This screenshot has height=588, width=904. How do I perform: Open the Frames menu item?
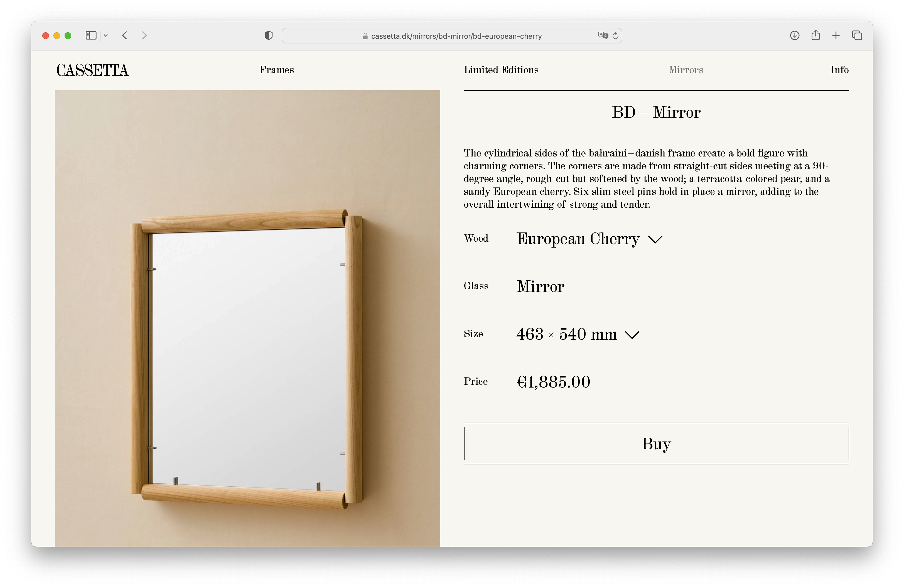point(277,70)
